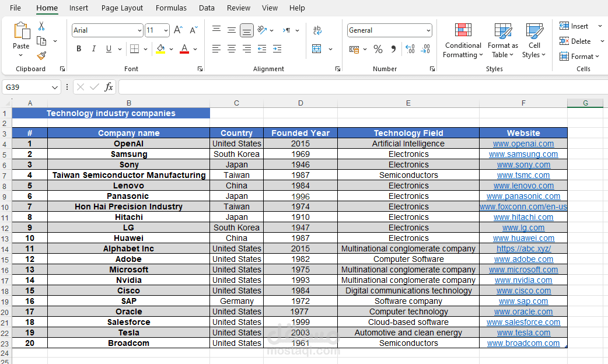Select the Format Painter brush
The image size is (608, 364).
[41, 55]
